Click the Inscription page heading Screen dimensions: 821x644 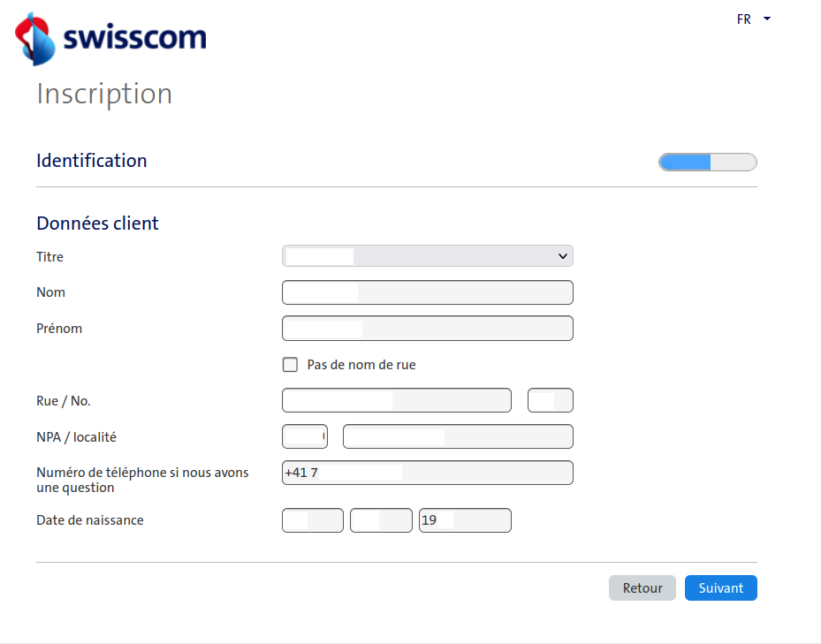[104, 94]
